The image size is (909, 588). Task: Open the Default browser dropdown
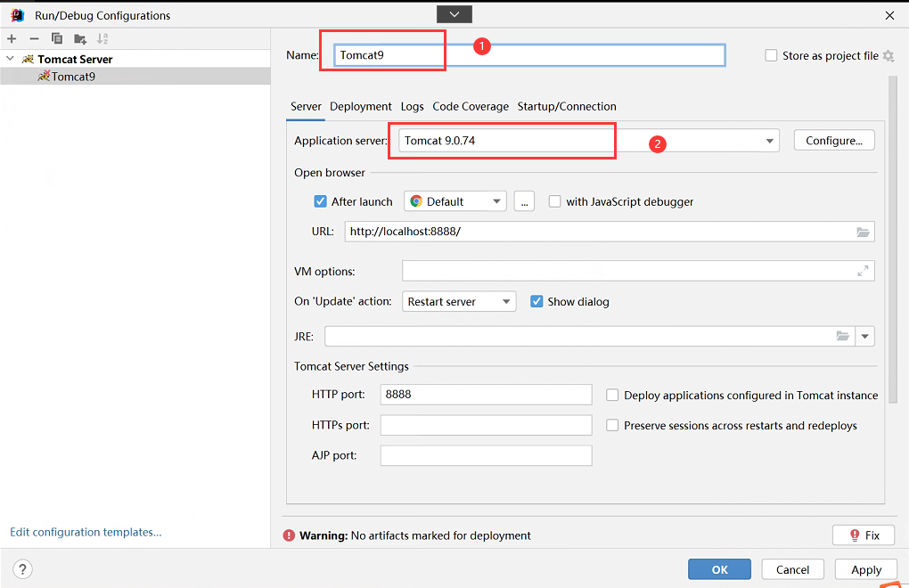455,201
